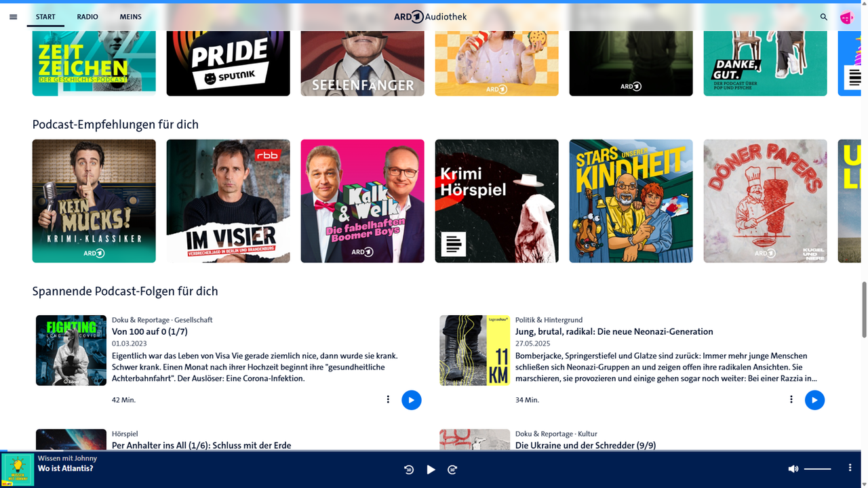Click the 'Doku & Reportage · Gesellschaft' label
Image resolution: width=868 pixels, height=488 pixels.
tap(162, 320)
